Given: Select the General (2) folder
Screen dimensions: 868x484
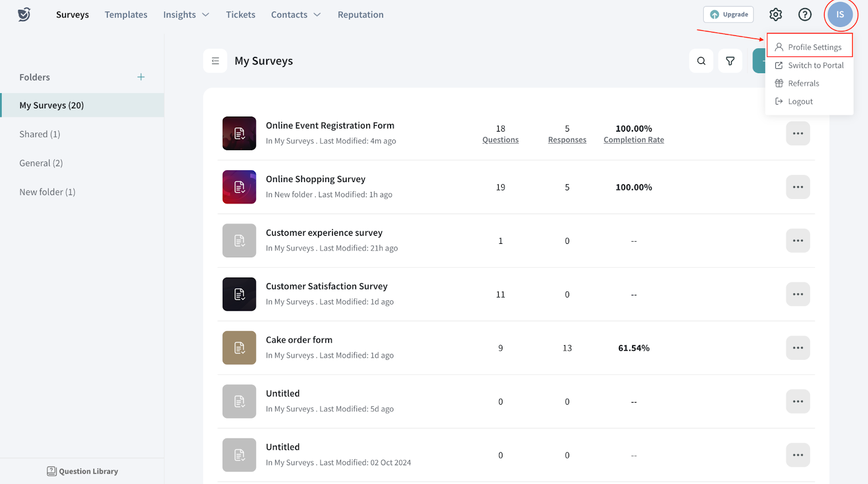Looking at the screenshot, I should pos(41,163).
